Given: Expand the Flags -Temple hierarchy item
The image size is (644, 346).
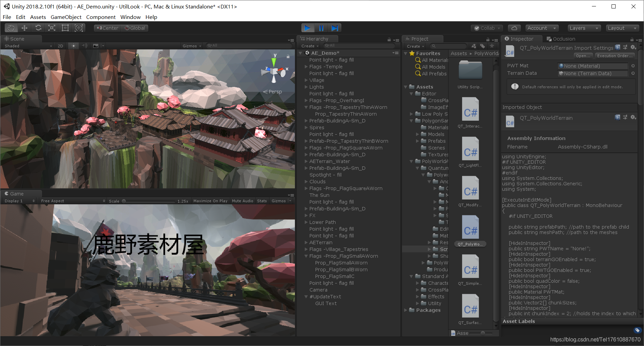Looking at the screenshot, I should tap(306, 67).
